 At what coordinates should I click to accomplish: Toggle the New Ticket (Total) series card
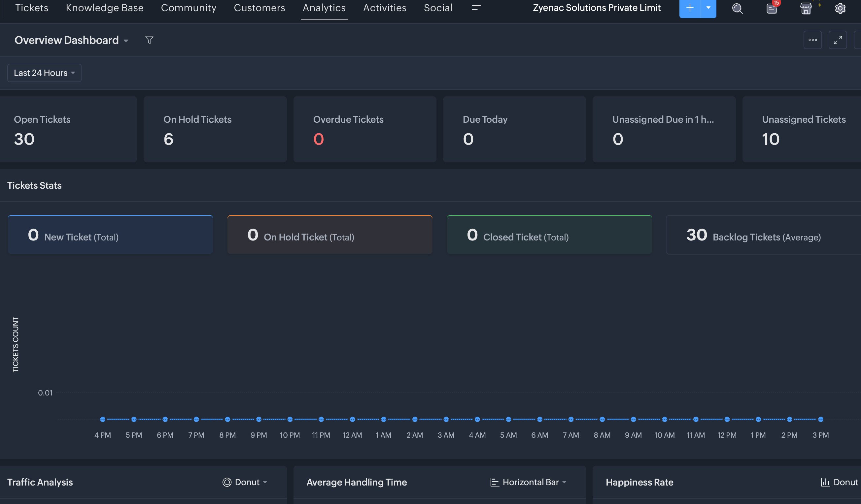pyautogui.click(x=110, y=235)
